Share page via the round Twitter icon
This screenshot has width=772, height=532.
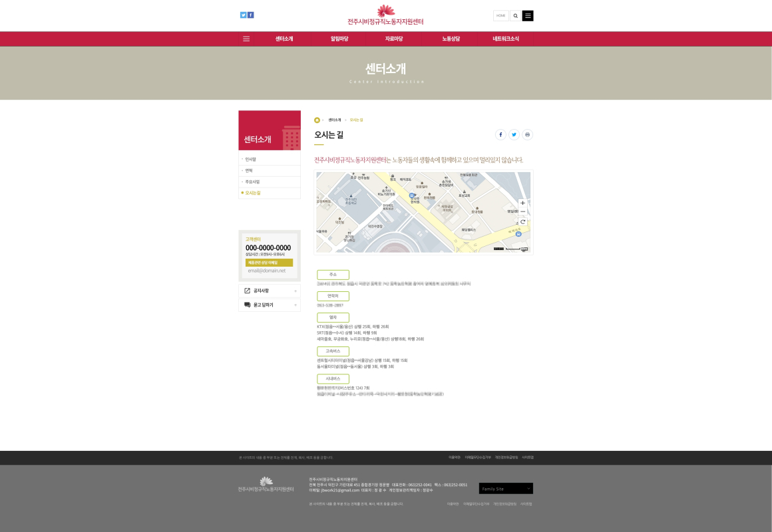514,134
